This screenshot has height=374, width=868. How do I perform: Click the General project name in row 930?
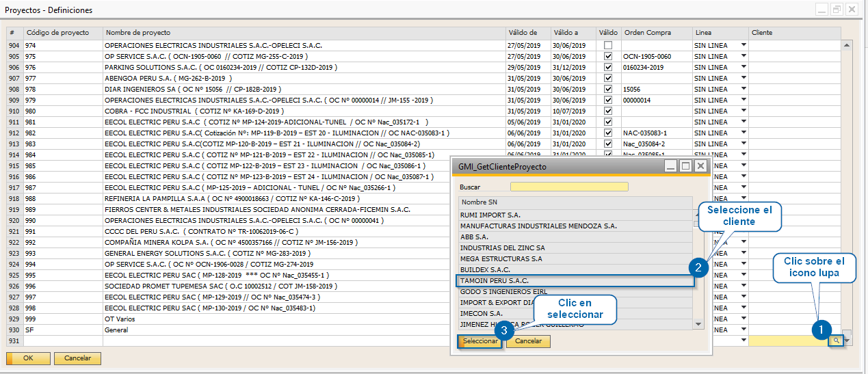pos(304,330)
